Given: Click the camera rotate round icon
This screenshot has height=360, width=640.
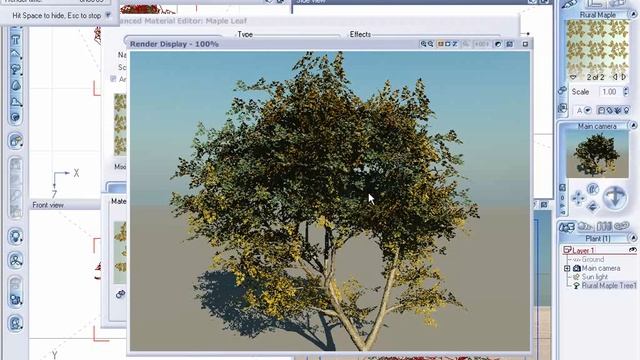Looking at the screenshot, I should 593,189.
